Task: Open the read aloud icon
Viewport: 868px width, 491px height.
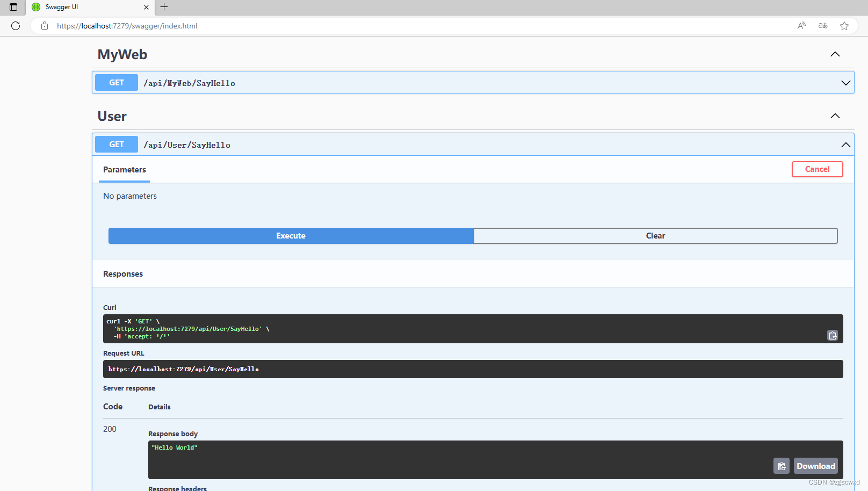Action: [x=801, y=26]
